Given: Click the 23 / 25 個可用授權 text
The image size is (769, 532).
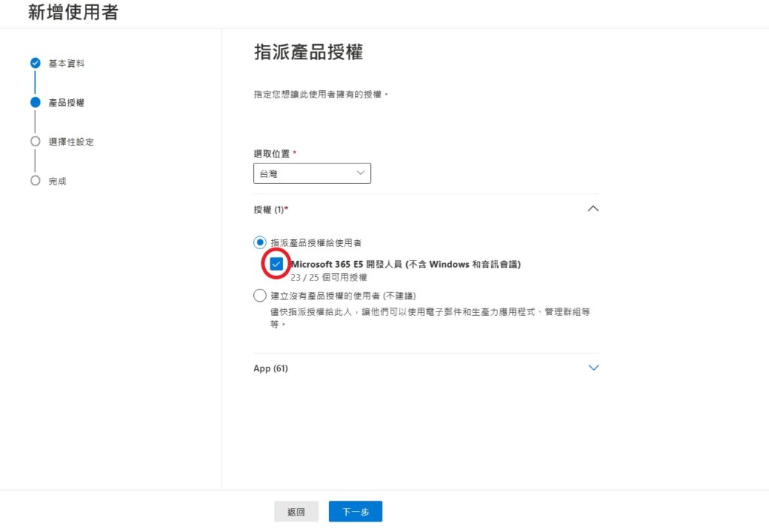Looking at the screenshot, I should tap(329, 278).
